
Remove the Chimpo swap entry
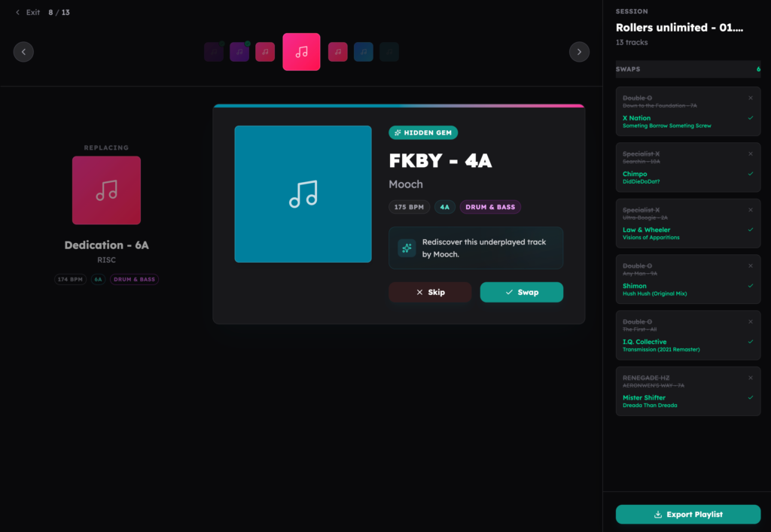click(750, 154)
